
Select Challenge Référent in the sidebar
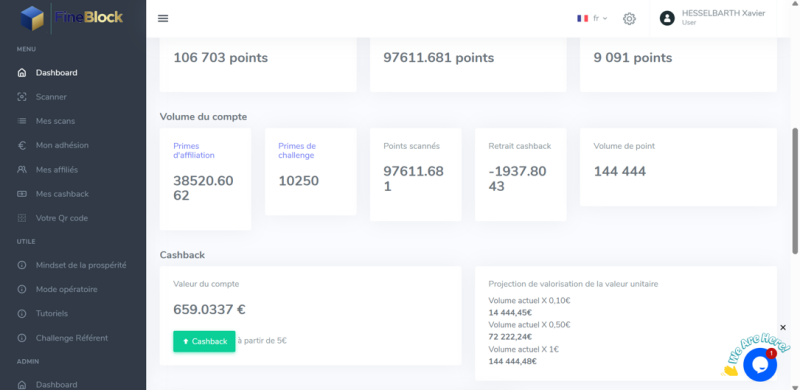pos(73,338)
